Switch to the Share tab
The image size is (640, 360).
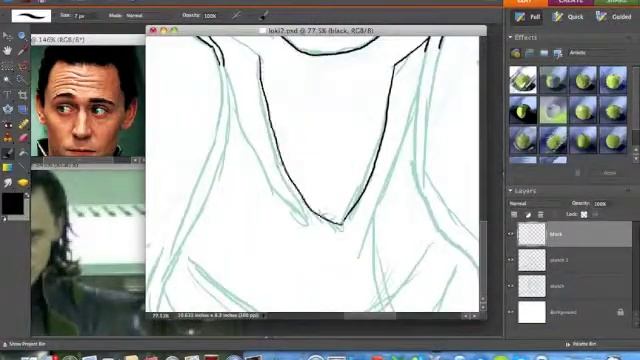pyautogui.click(x=617, y=2)
